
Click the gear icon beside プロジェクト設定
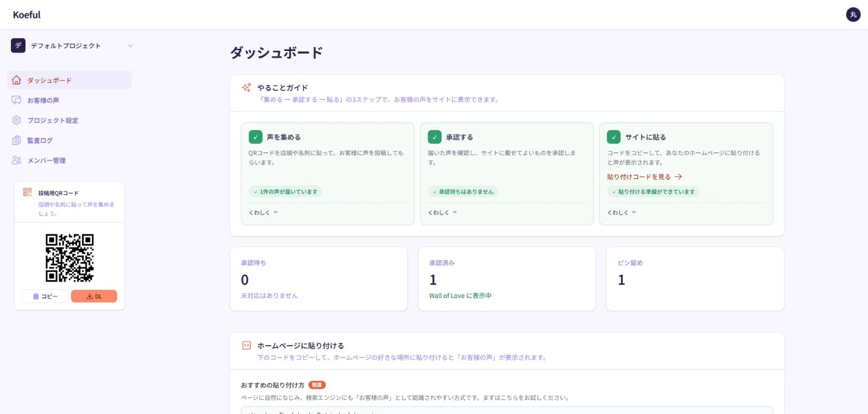click(16, 120)
